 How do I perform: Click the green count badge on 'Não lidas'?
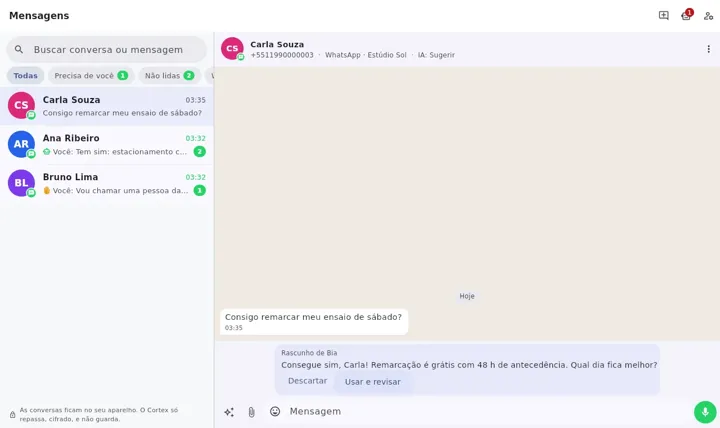189,76
